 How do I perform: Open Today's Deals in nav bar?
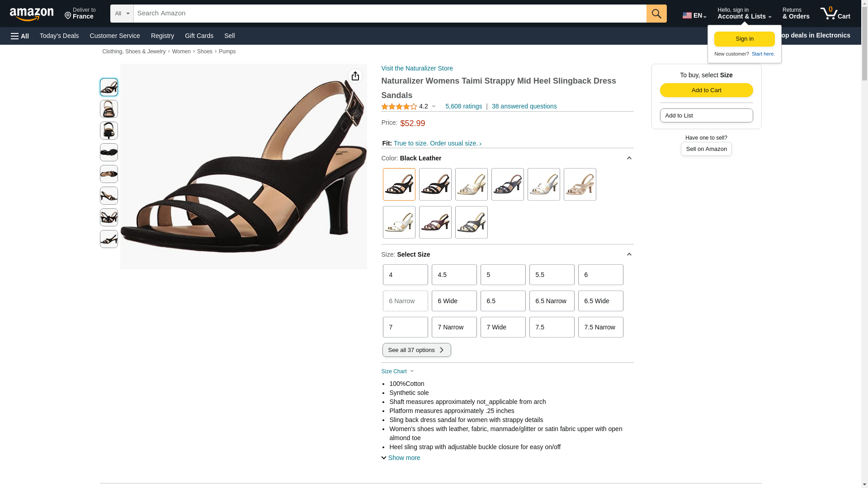[59, 36]
